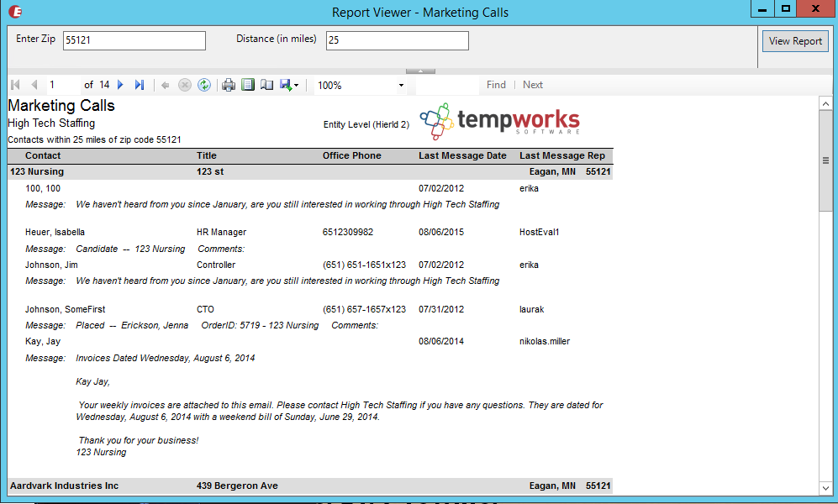
Task: Click Aardvark Industries Inc company row
Action: pyautogui.click(x=310, y=486)
